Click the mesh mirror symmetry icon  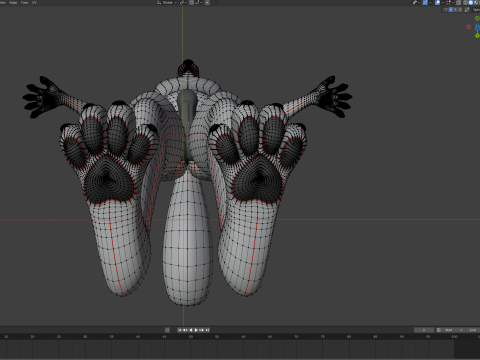click(445, 10)
